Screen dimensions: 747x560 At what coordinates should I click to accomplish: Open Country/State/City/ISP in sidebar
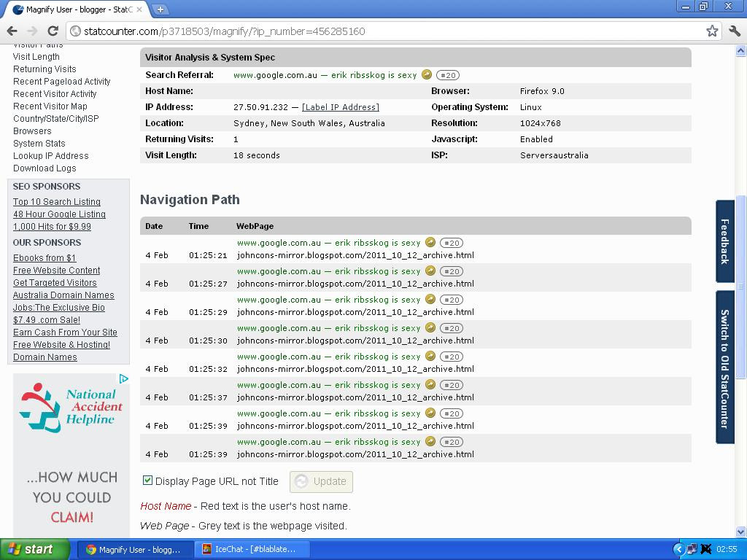pos(56,119)
